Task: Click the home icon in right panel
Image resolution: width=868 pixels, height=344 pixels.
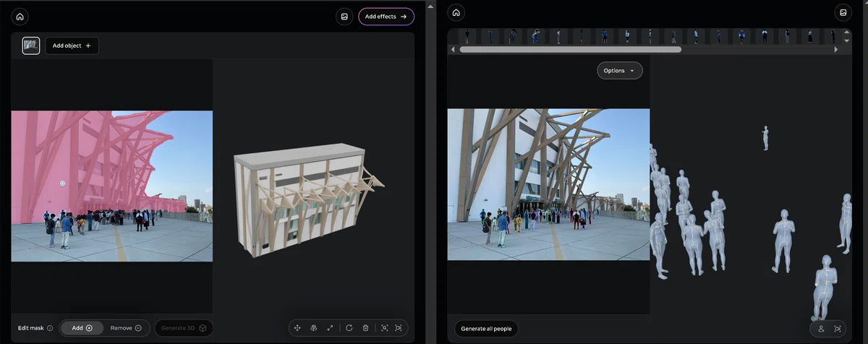Action: point(456,12)
